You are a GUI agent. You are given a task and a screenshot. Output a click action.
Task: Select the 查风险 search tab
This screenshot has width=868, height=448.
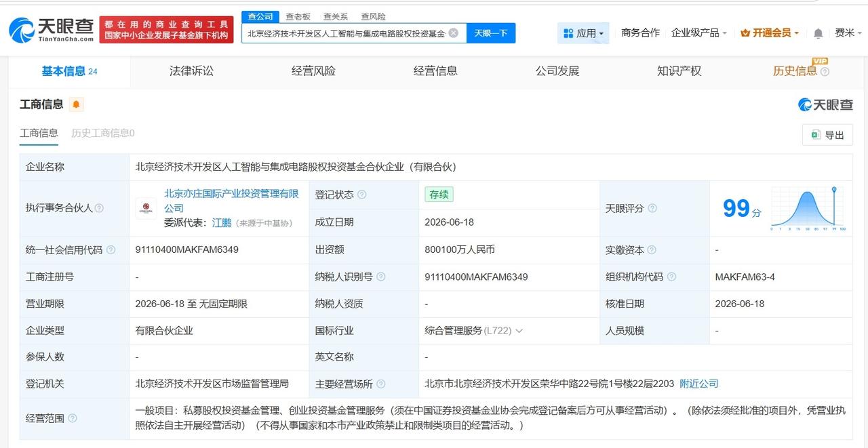coord(373,16)
